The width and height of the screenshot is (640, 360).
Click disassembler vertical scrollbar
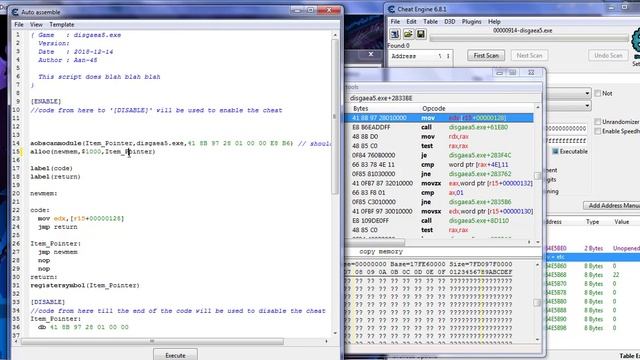[x=538, y=176]
